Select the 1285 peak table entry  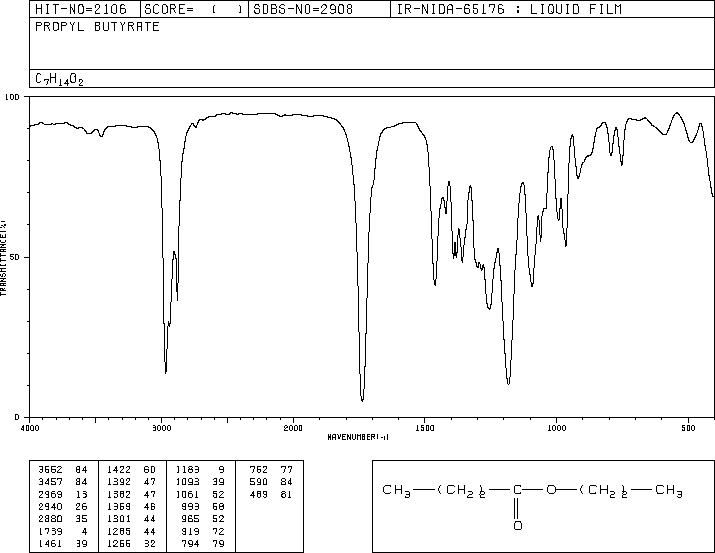[x=131, y=531]
